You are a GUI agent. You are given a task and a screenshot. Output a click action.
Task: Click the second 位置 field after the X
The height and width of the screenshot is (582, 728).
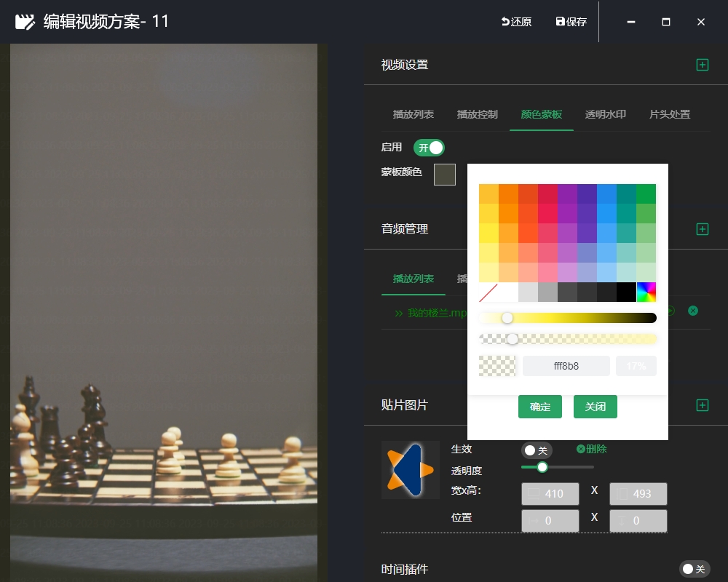click(638, 521)
